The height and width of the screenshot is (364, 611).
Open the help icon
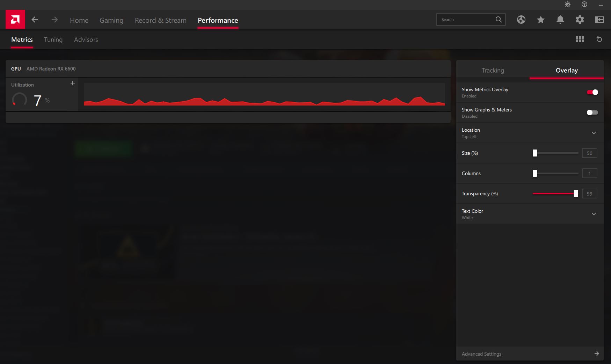[584, 5]
